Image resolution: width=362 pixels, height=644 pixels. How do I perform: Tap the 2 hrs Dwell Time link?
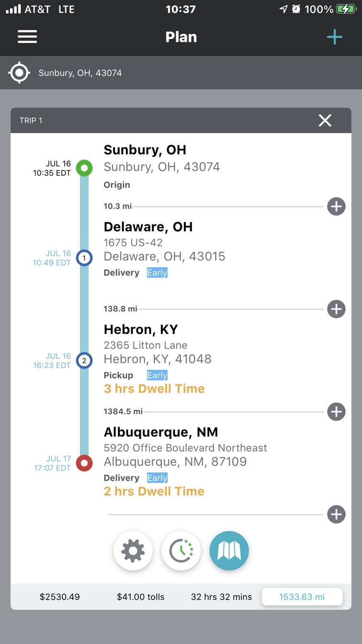(154, 491)
